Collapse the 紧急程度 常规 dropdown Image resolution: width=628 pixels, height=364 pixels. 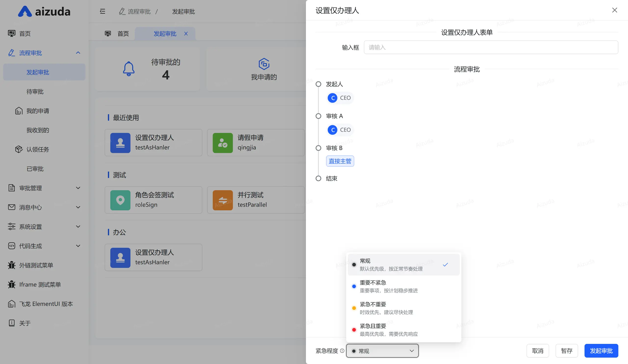click(382, 351)
